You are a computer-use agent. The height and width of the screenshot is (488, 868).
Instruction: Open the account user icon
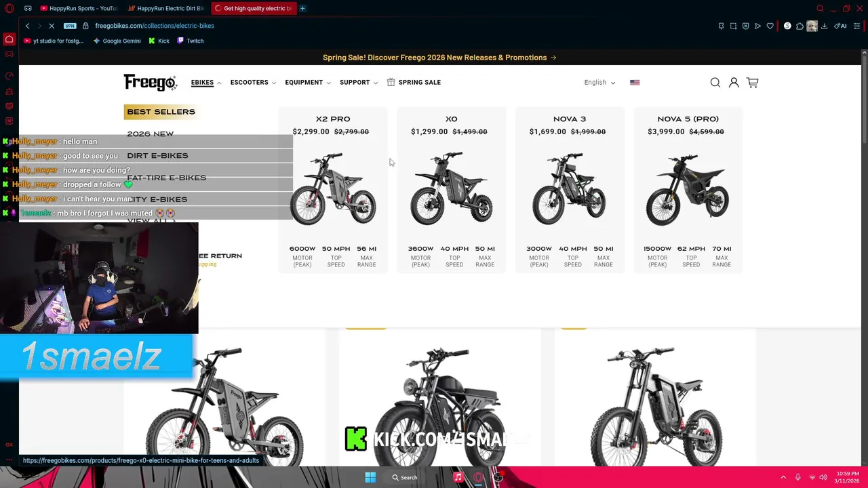point(734,83)
